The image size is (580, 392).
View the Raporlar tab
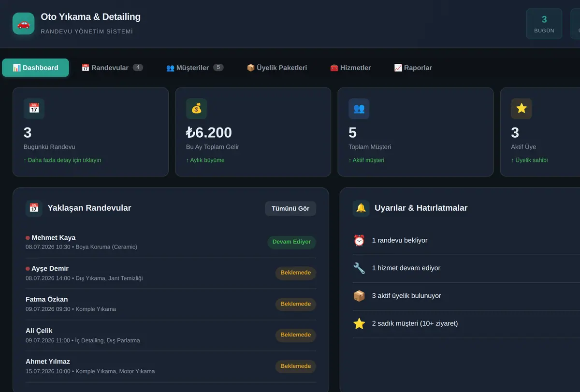coord(413,68)
